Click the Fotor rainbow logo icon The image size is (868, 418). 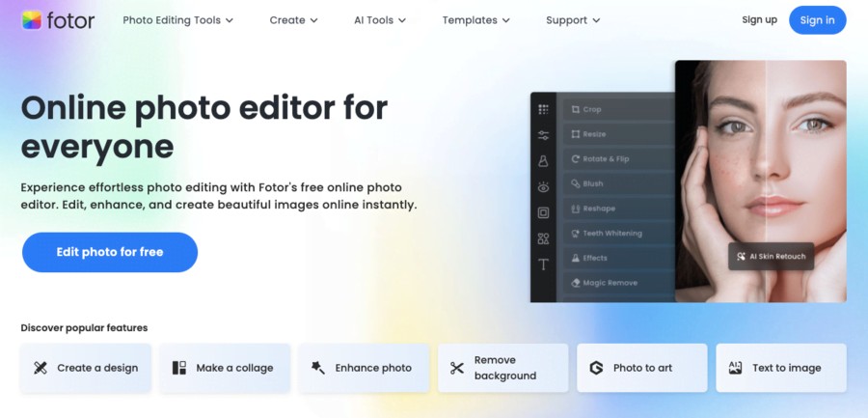tap(32, 20)
